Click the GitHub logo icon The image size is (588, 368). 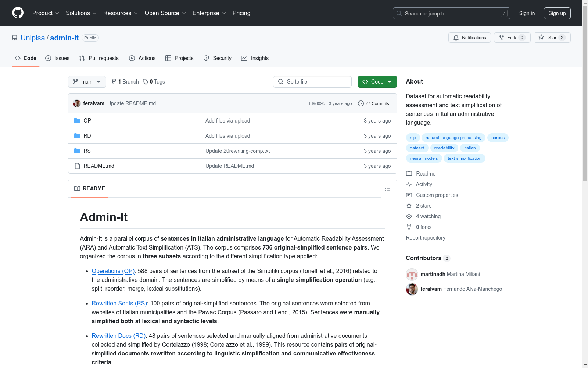(18, 13)
